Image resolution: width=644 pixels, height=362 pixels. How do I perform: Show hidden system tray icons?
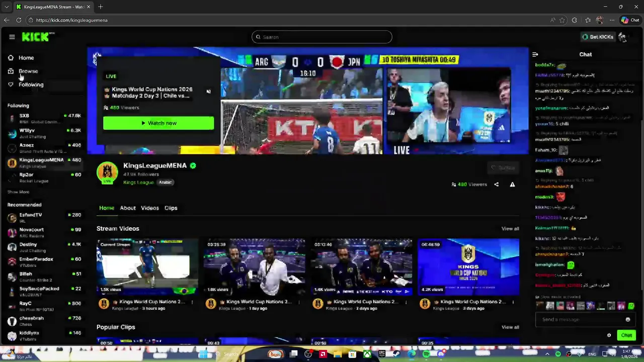[547, 354]
